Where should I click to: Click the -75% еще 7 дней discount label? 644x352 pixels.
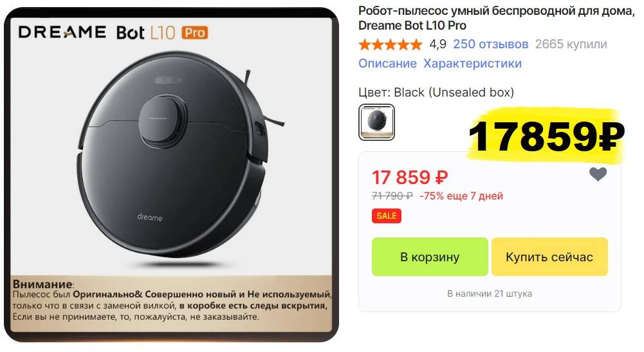coord(461,196)
